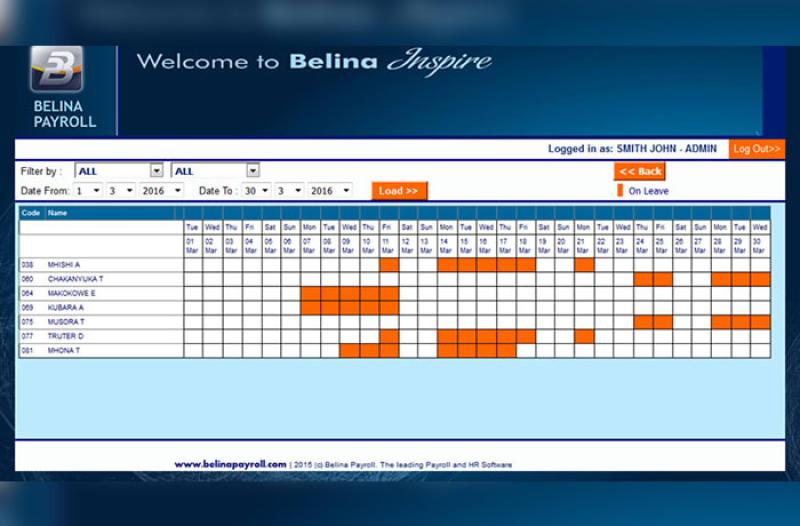Expand the Date From day dropdown
Image resolution: width=800 pixels, height=526 pixels.
click(x=87, y=190)
